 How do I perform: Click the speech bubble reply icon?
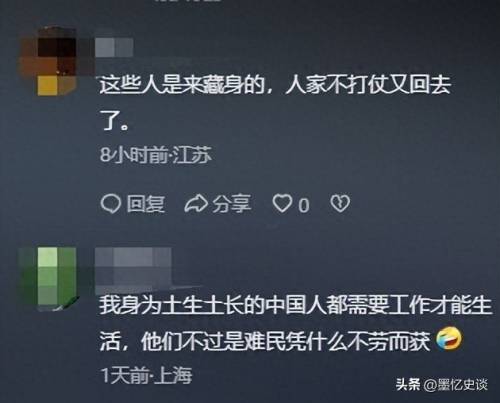pyautogui.click(x=110, y=203)
